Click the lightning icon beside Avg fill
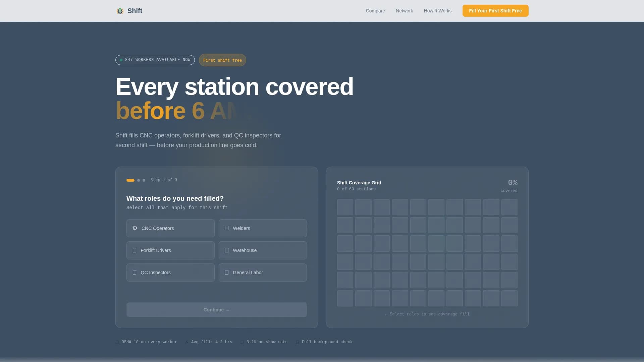This screenshot has width=644, height=362. tap(187, 342)
